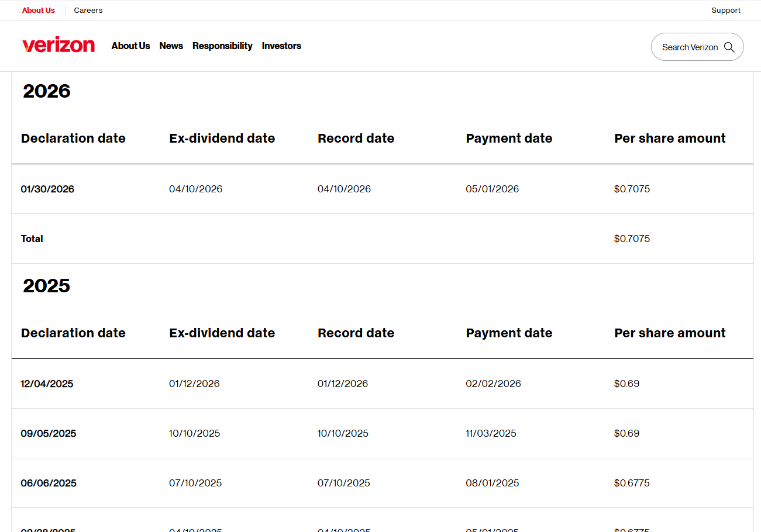This screenshot has height=532, width=761.
Task: Click Per share amount header in 2025 table
Action: point(670,333)
